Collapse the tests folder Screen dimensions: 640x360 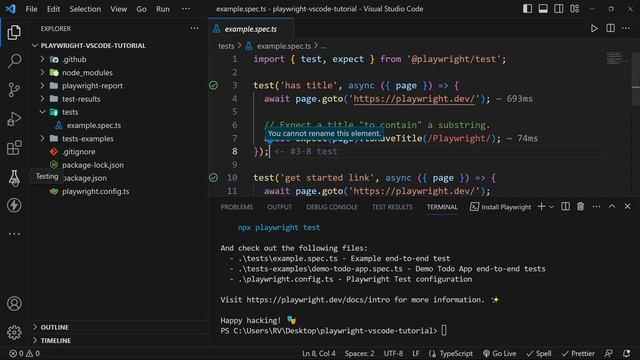coord(42,112)
